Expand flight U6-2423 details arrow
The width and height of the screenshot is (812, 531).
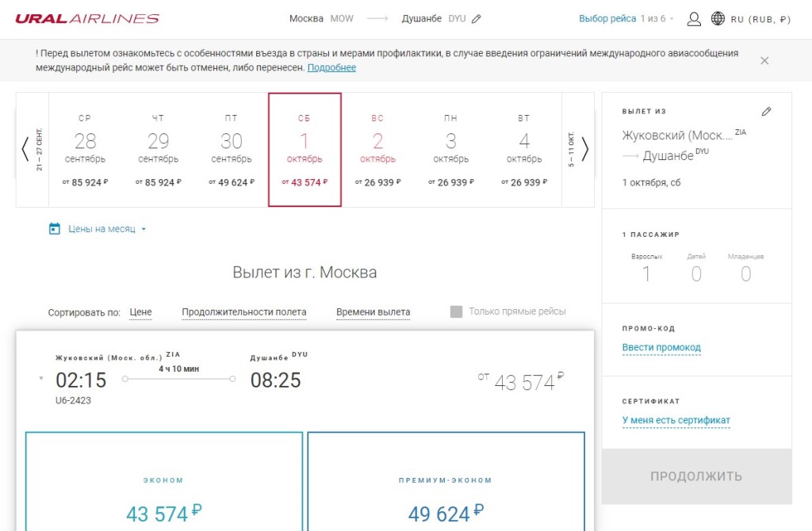[41, 379]
